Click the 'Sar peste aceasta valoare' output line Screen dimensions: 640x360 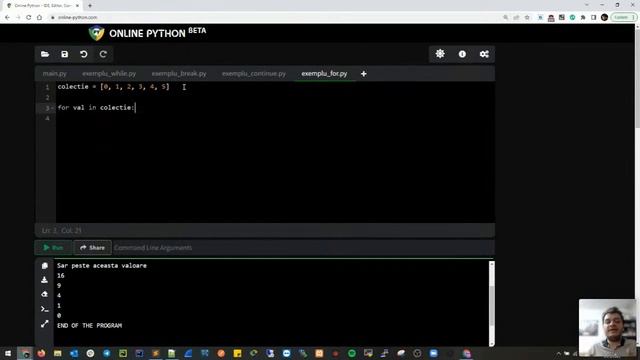(102, 266)
